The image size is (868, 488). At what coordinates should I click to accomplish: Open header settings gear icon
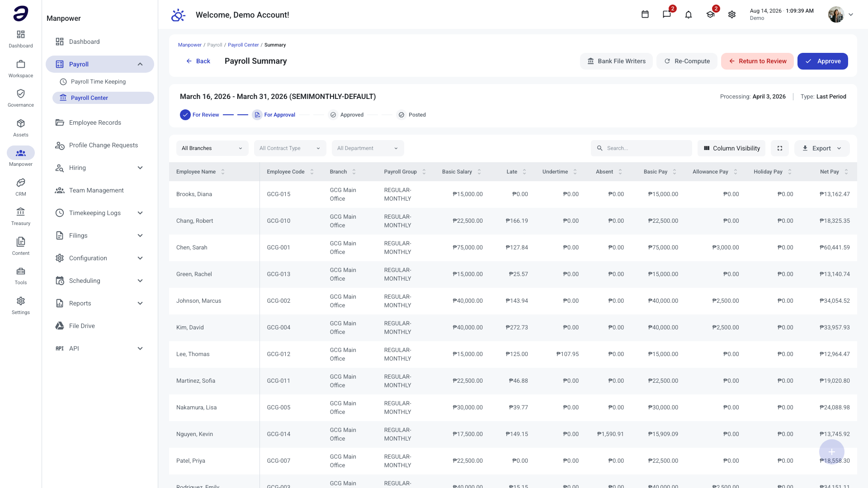click(732, 14)
